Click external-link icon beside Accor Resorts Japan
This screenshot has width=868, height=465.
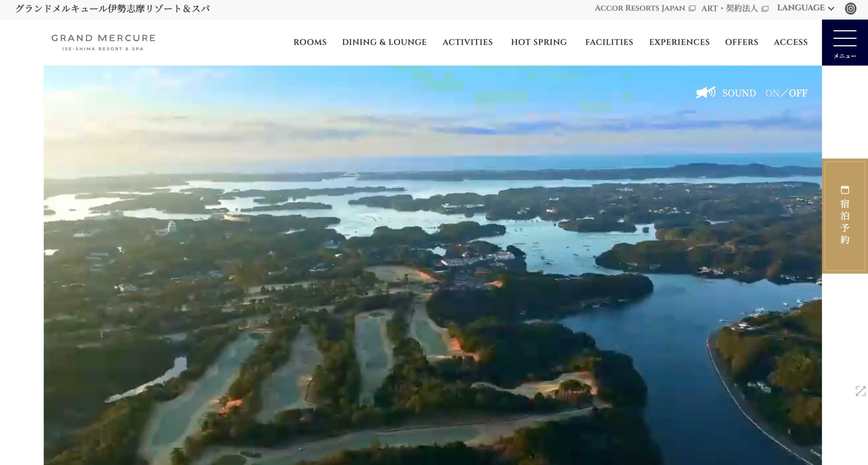[692, 8]
